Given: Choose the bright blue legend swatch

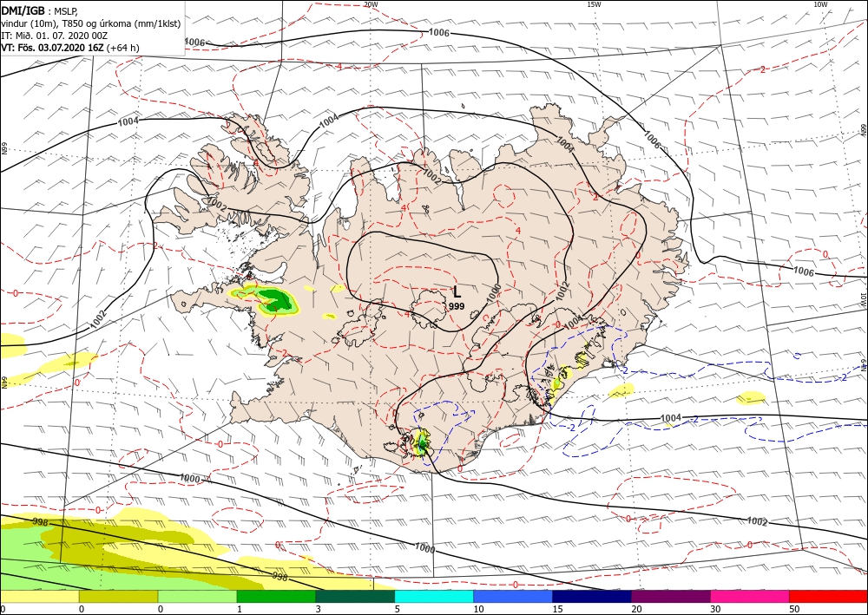Looking at the screenshot, I should click(x=513, y=596).
